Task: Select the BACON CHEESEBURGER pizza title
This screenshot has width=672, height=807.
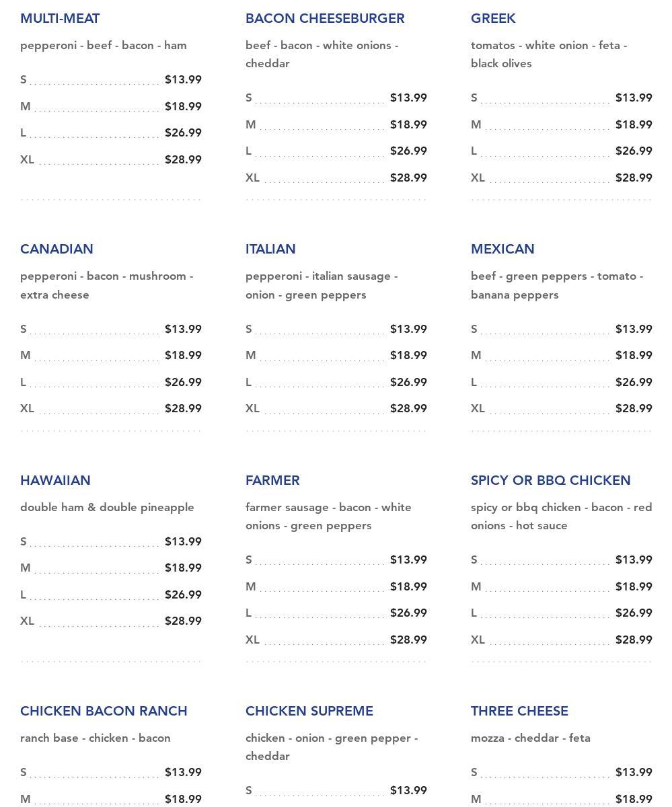Action: [325, 19]
